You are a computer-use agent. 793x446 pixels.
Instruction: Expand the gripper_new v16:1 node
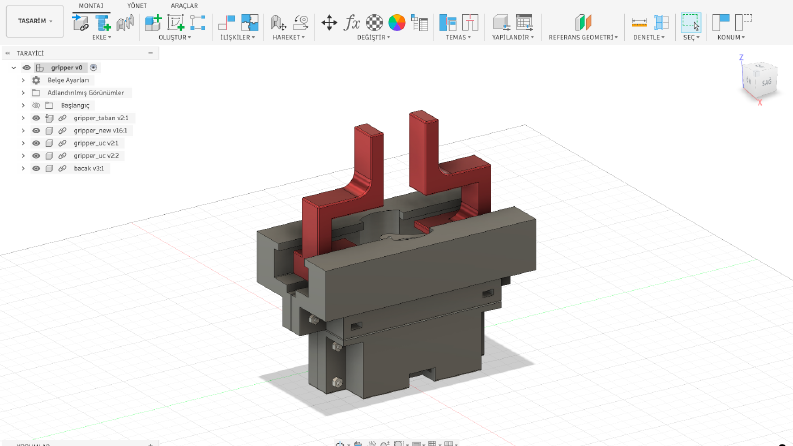click(x=23, y=130)
